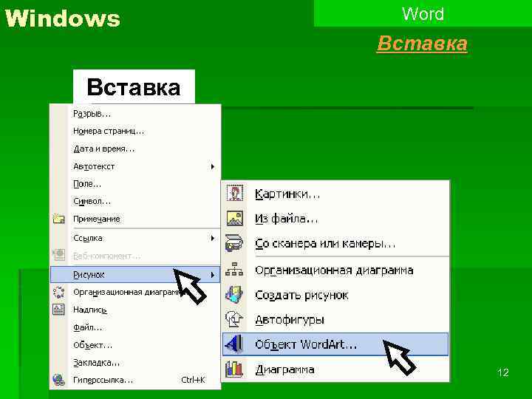Expand the Рисунок submenu arrow
The height and width of the screenshot is (399, 532).
(x=212, y=275)
